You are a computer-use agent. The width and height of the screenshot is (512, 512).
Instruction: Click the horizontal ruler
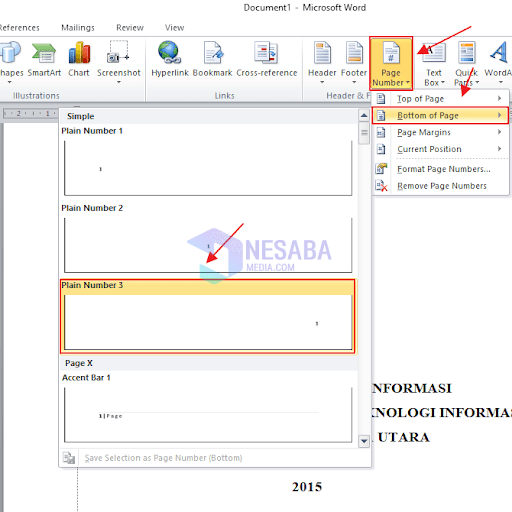30,113
